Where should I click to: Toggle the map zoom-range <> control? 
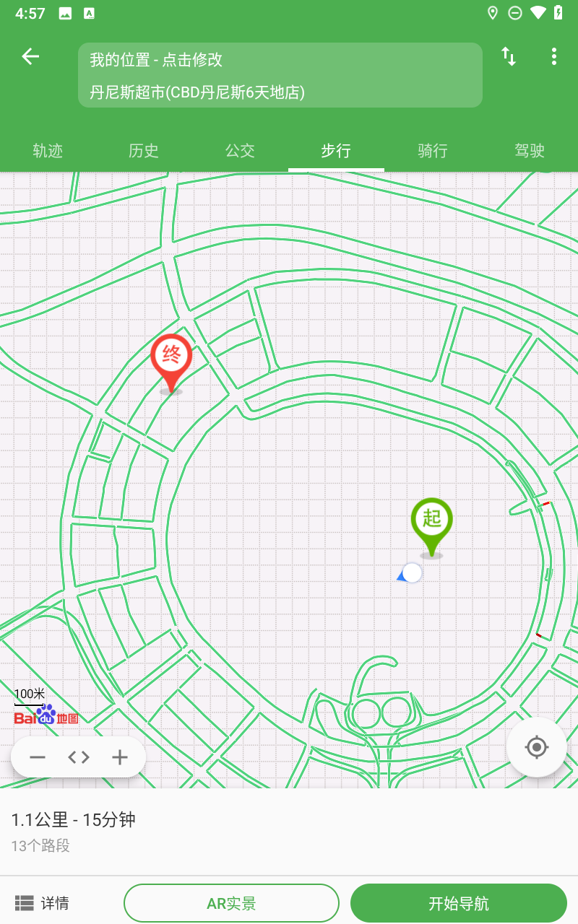coord(79,757)
